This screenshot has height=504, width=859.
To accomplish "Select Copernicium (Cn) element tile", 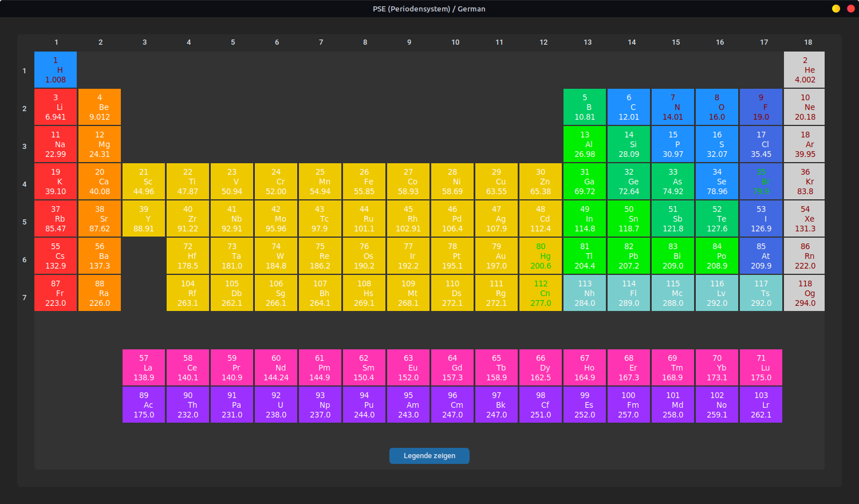I will (x=541, y=293).
